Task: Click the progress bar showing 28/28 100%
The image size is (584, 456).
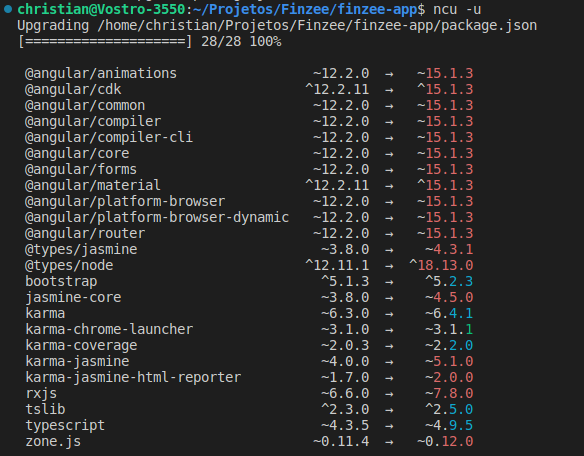Action: point(150,42)
